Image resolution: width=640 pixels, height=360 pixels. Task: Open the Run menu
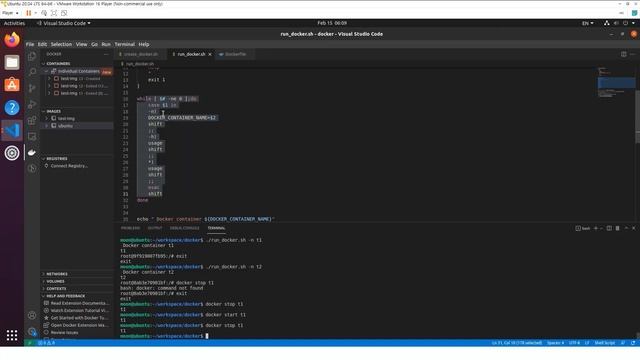pos(106,44)
